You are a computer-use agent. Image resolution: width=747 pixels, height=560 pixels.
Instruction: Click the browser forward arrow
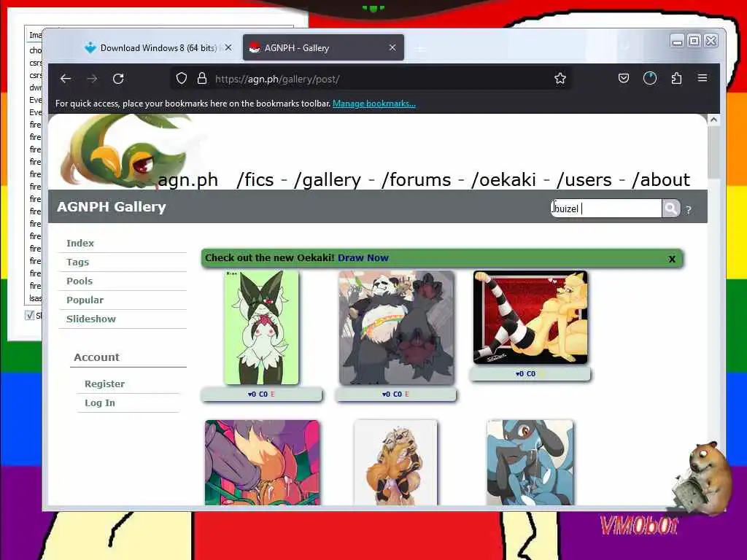pos(92,79)
